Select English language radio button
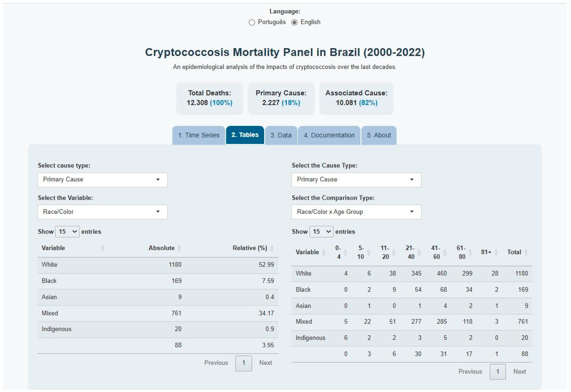 [294, 22]
